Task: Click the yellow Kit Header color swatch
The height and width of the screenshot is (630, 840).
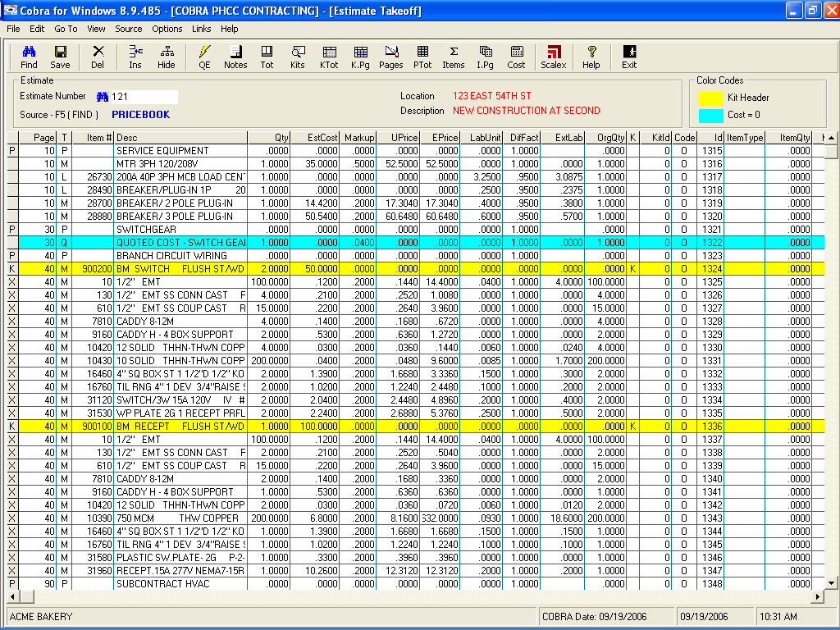Action: [x=710, y=98]
